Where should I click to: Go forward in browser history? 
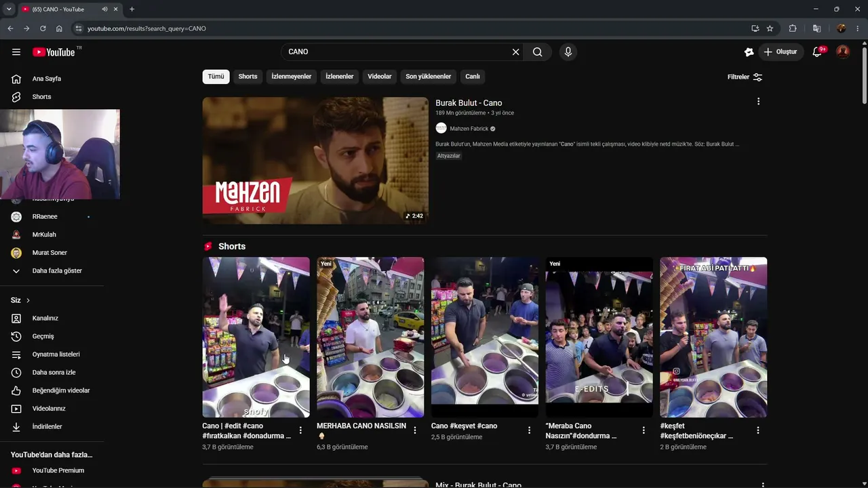[26, 28]
